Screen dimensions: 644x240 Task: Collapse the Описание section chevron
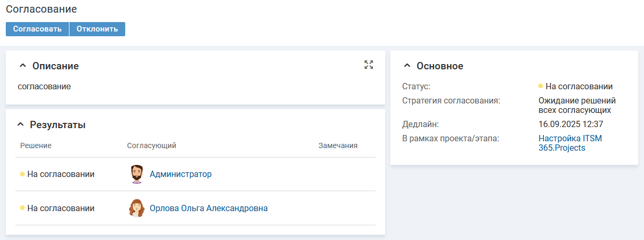click(23, 66)
